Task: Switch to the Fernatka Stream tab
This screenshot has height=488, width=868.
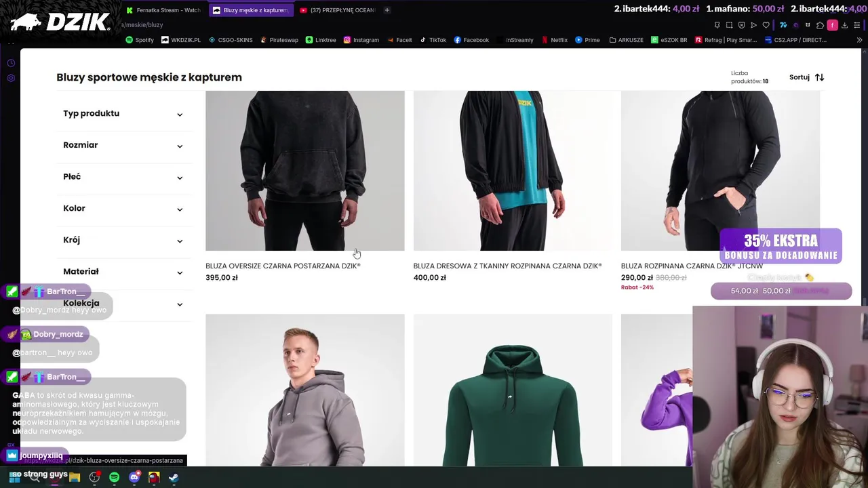Action: click(x=163, y=10)
